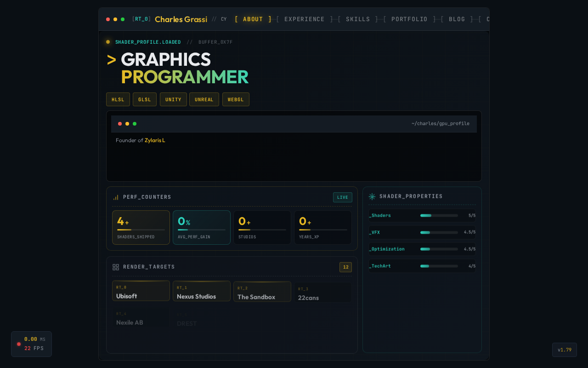Select the Ubisoft render target card
588x368 pixels.
[141, 291]
